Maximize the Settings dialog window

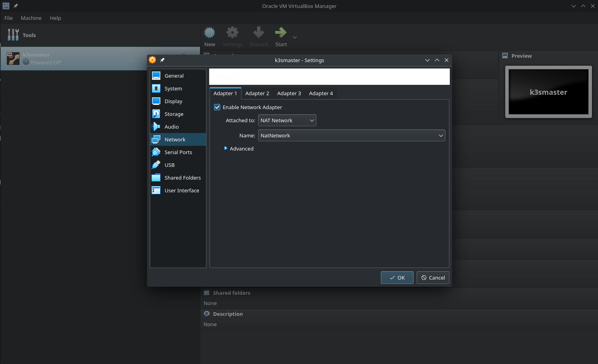pos(437,60)
